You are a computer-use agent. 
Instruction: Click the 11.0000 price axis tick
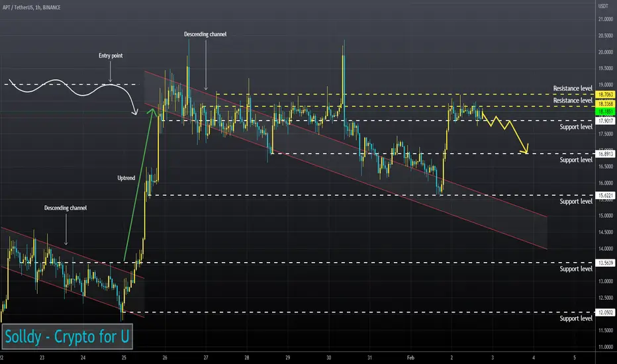coord(606,347)
